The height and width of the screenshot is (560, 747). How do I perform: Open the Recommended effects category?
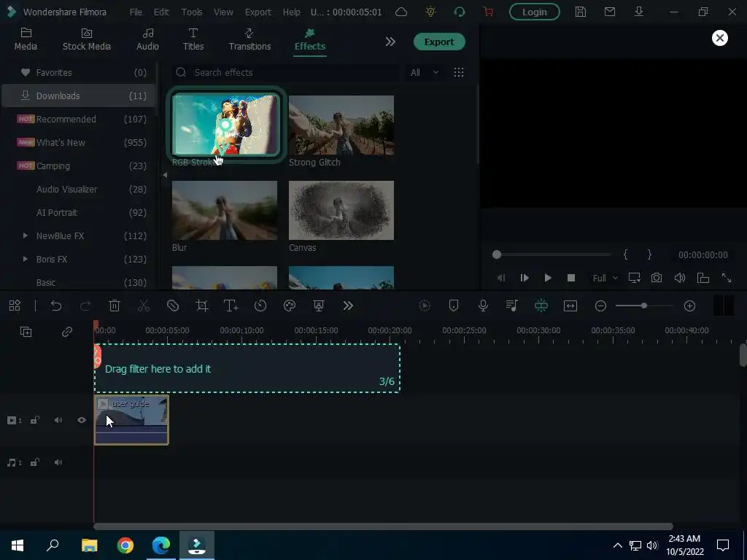[79, 119]
